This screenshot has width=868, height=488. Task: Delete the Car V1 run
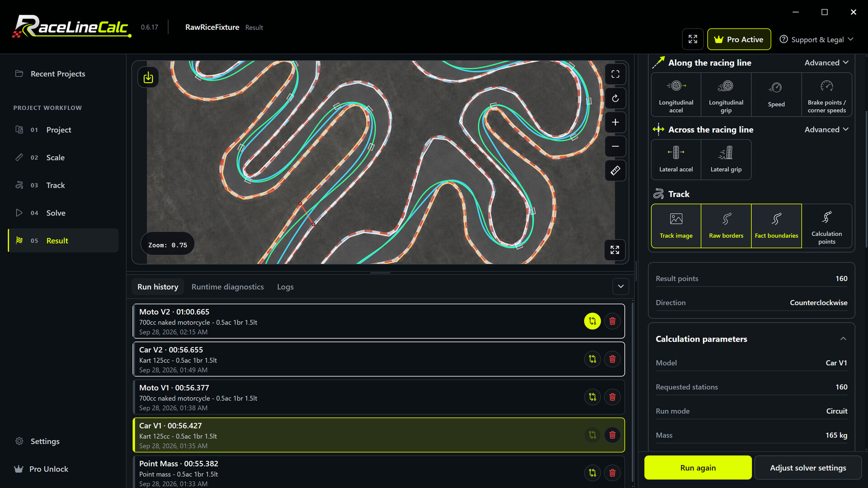613,435
